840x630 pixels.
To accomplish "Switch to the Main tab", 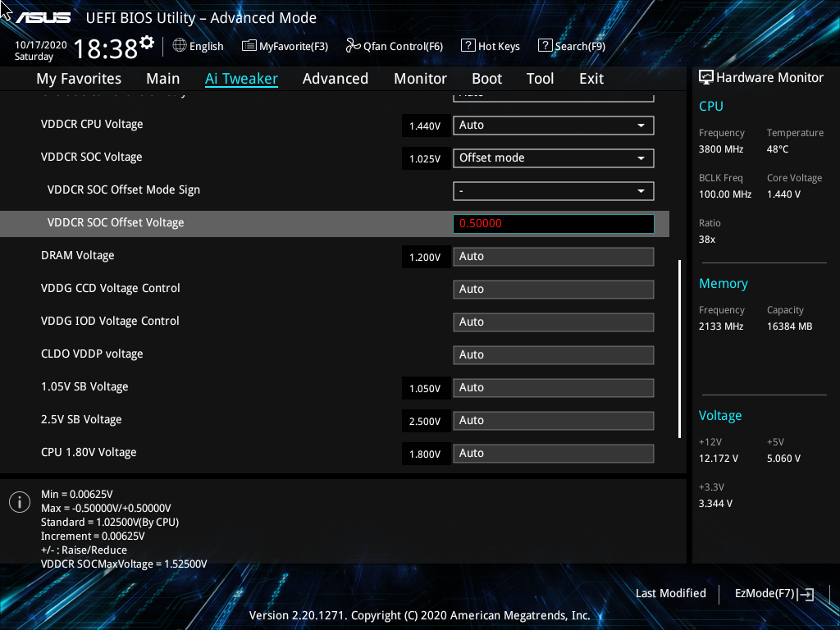I will 163,79.
